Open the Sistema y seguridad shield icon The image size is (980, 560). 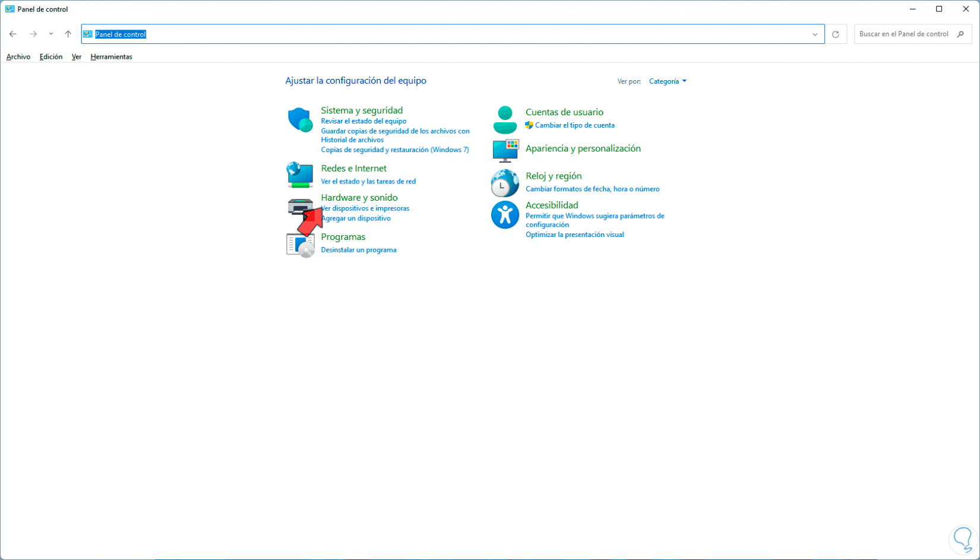pos(300,120)
